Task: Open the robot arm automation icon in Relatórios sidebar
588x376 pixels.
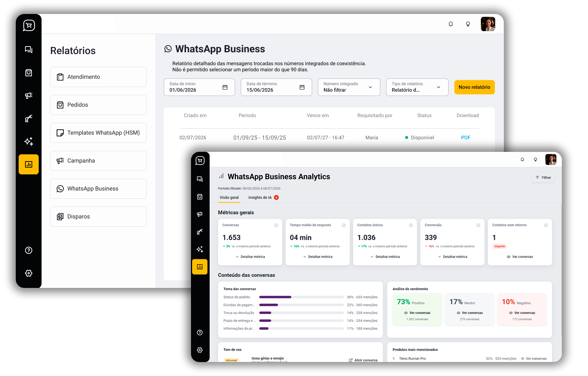Action: (x=29, y=118)
